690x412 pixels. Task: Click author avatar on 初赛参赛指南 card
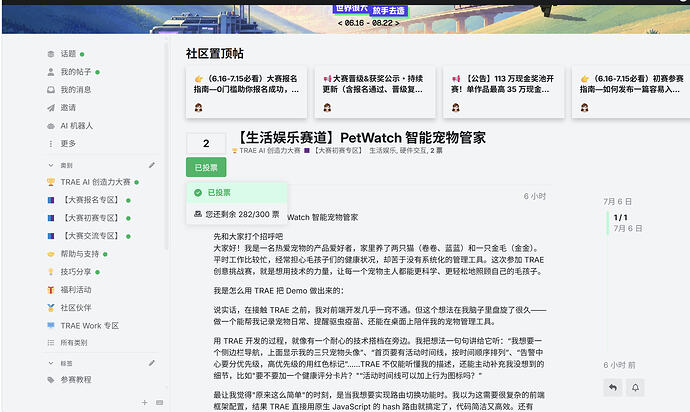click(x=584, y=107)
